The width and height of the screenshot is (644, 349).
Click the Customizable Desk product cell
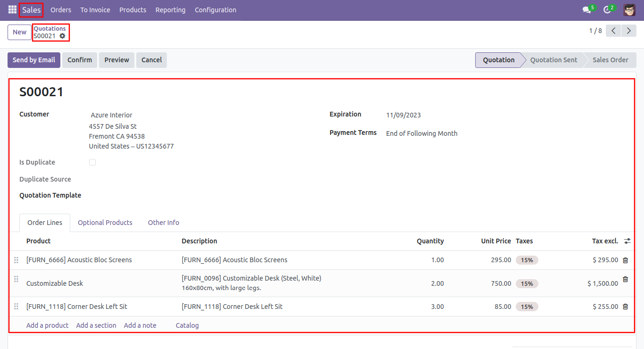click(x=55, y=283)
